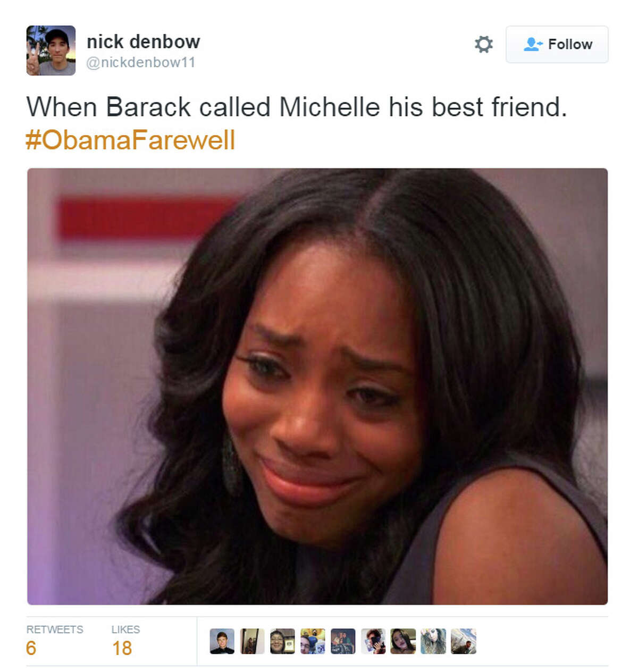Open first liker avatar with short-haired boy
The height and width of the screenshot is (672, 638).
222,641
